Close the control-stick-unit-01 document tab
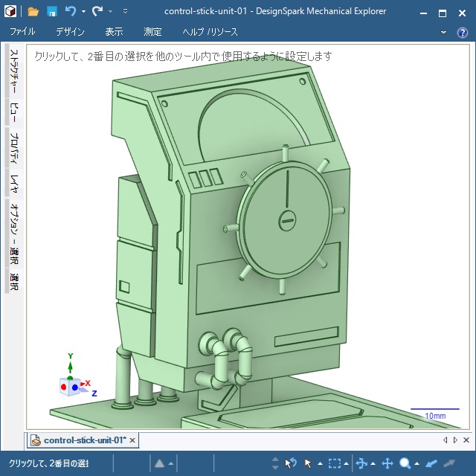476x476 pixels. (132, 440)
